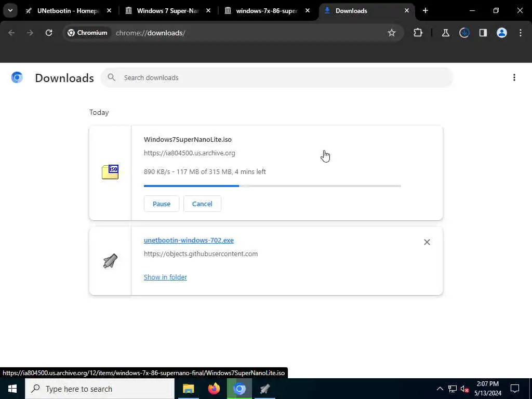Open the Extensions puzzle icon
532x399 pixels.
coord(418,33)
